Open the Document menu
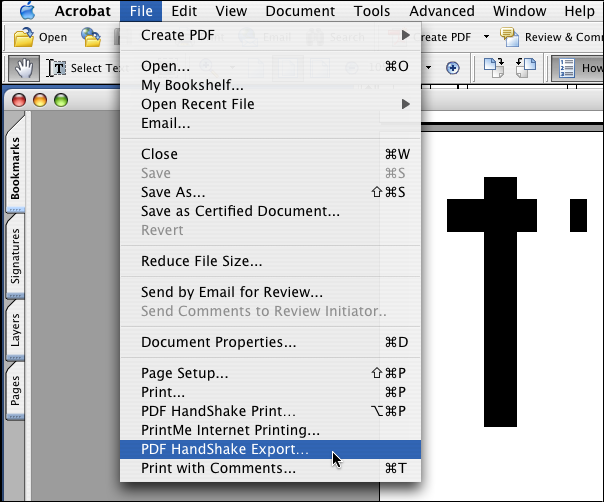 pyautogui.click(x=300, y=11)
